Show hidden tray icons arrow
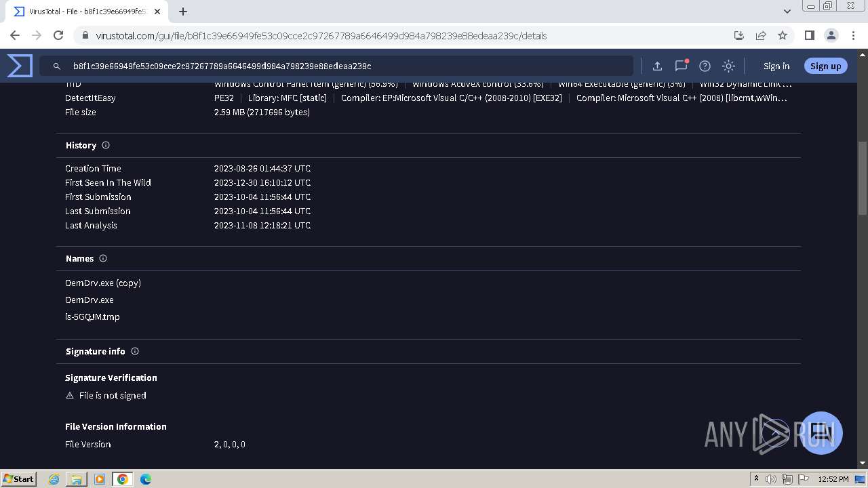Viewport: 868px width, 488px height. (756, 479)
